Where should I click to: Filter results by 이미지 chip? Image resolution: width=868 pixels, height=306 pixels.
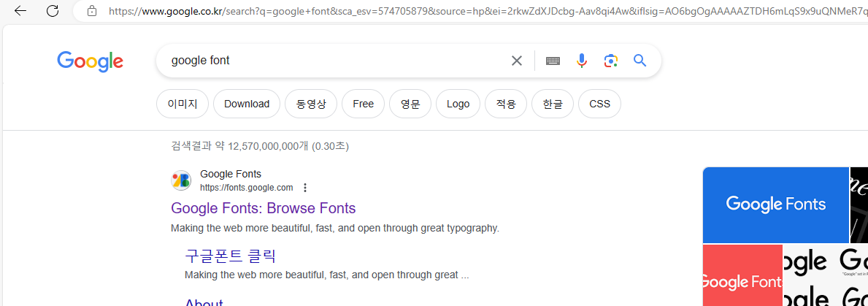(183, 104)
